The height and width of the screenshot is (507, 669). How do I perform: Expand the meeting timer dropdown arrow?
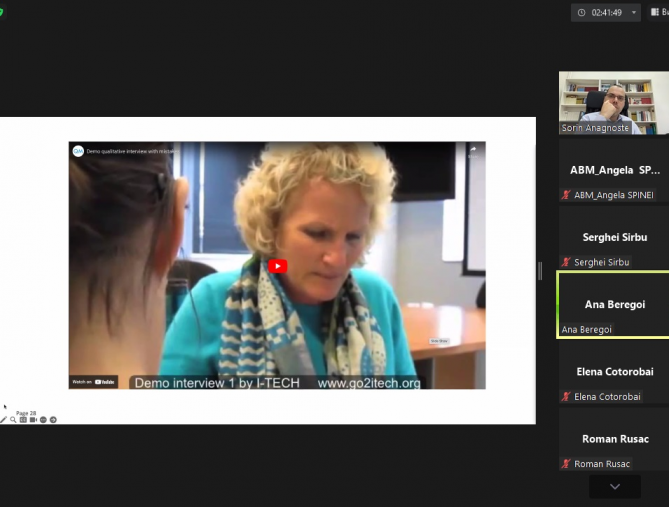tap(632, 13)
